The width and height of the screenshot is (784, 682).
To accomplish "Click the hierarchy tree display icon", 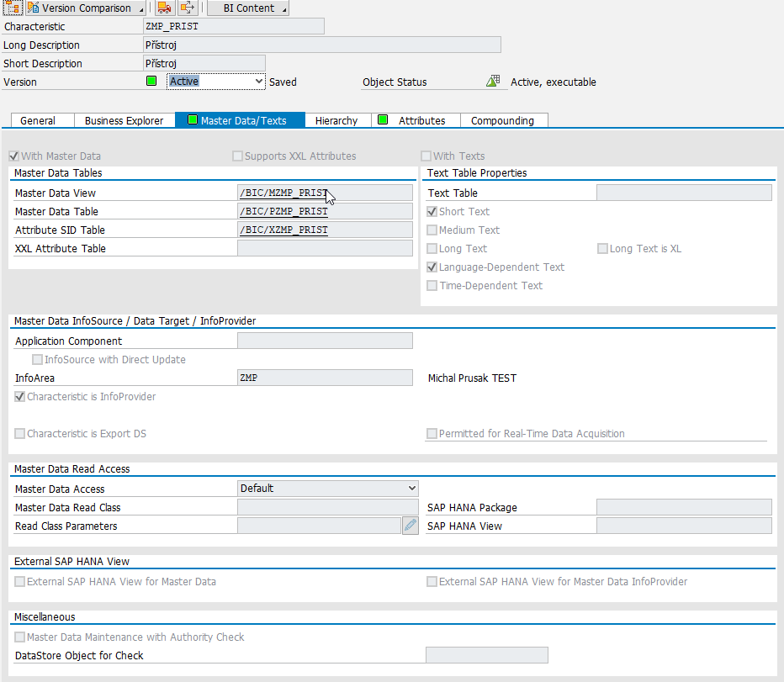I will pos(12,8).
